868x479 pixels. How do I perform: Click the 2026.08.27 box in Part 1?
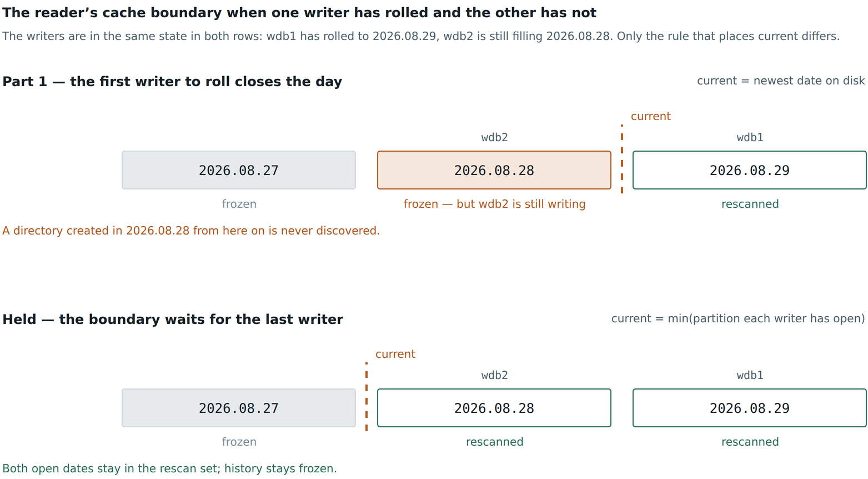[x=239, y=170]
